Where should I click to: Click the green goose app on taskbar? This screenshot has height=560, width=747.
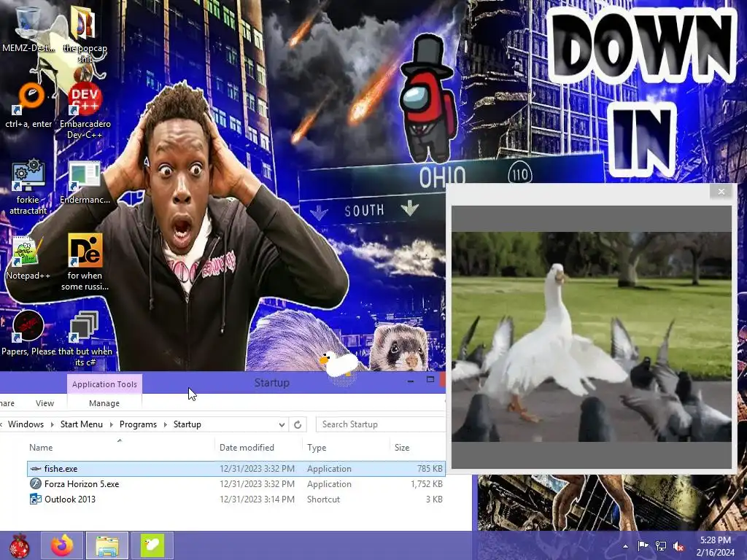tap(152, 545)
